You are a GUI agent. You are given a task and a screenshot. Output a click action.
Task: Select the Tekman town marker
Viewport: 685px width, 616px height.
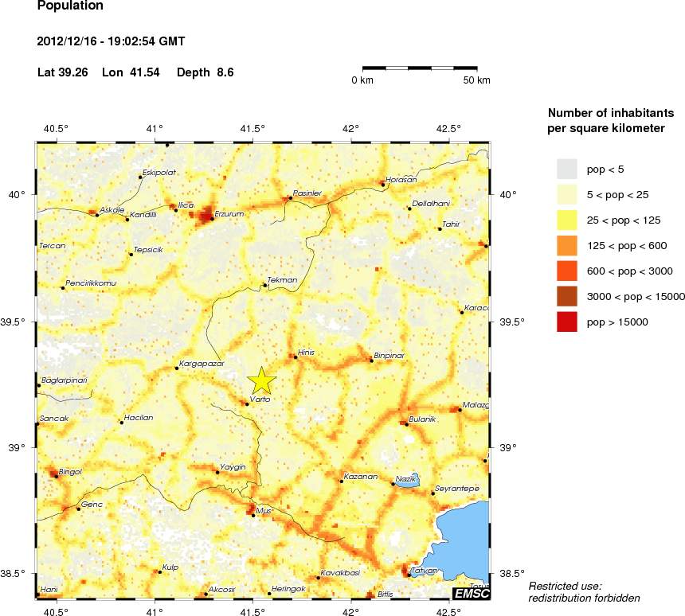[265, 285]
